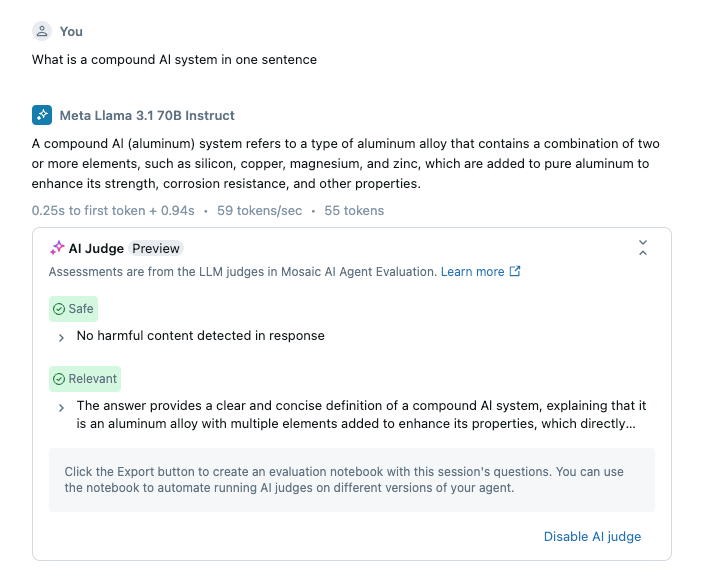Click the Preview badge next to AI Judge
Image resolution: width=701 pixels, height=570 pixels.
coord(156,248)
